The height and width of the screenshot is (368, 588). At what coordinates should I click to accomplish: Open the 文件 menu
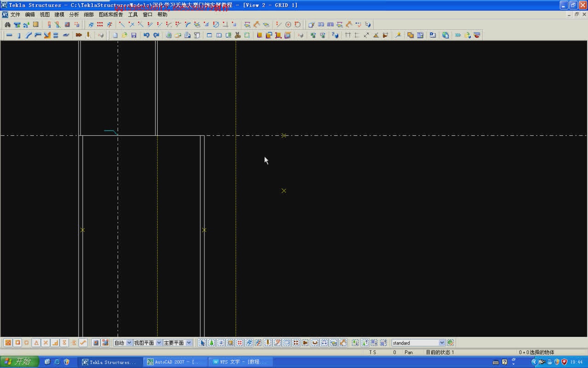pyautogui.click(x=15, y=15)
